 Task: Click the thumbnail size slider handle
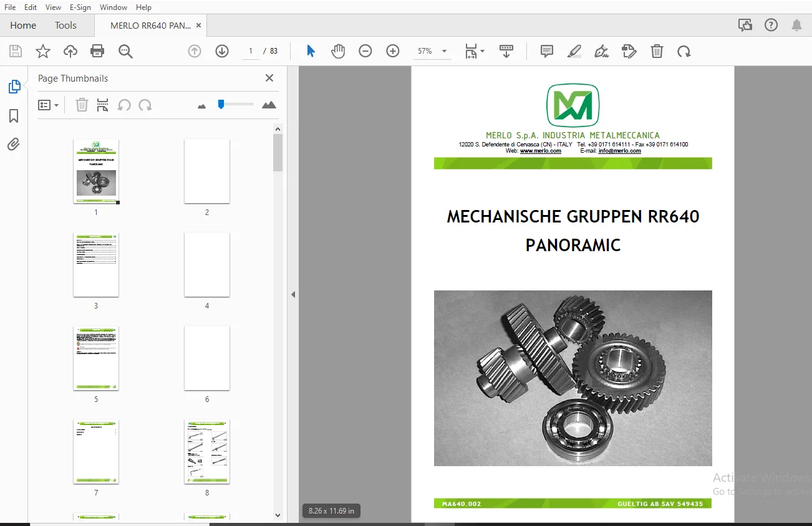point(221,104)
